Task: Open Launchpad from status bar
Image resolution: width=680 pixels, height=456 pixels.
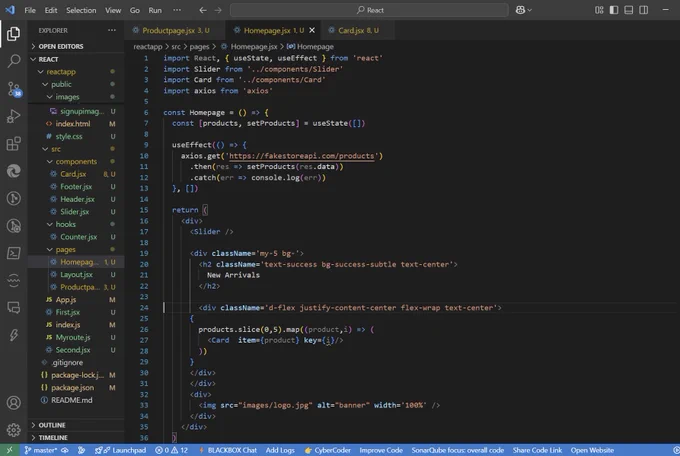Action: tap(121, 450)
